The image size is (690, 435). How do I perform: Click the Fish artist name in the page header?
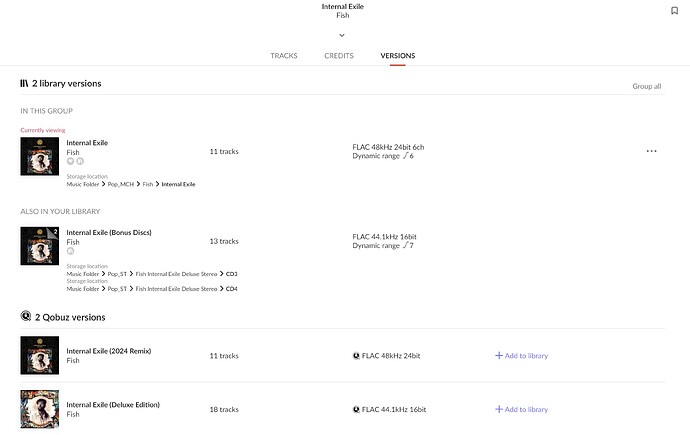pos(343,15)
